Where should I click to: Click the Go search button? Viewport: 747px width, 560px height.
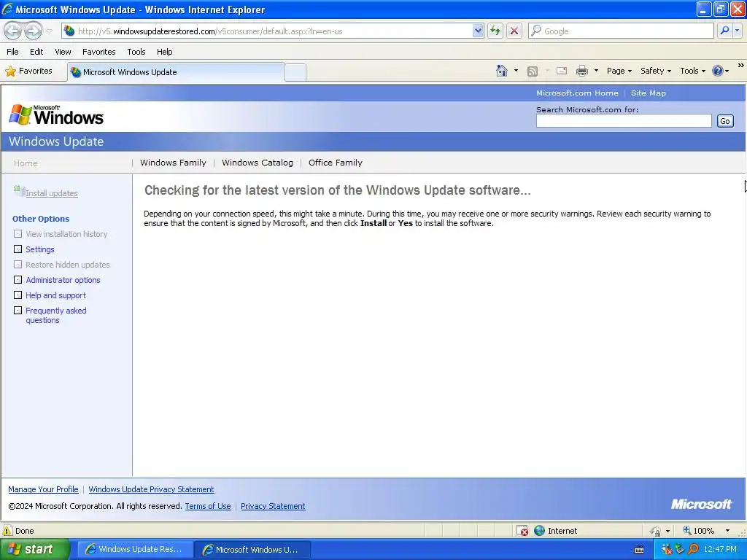(725, 121)
